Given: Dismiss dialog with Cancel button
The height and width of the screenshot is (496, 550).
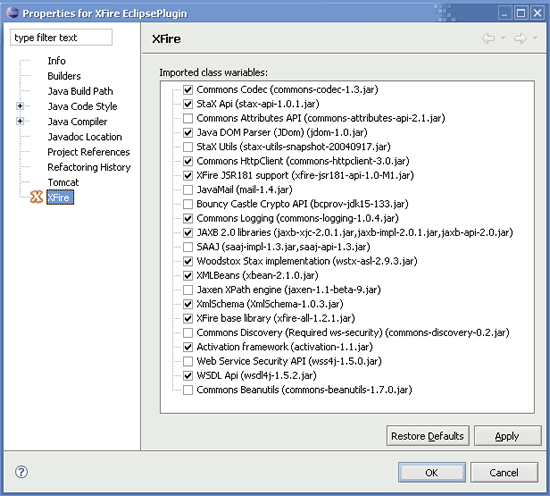Looking at the screenshot, I should 504,472.
